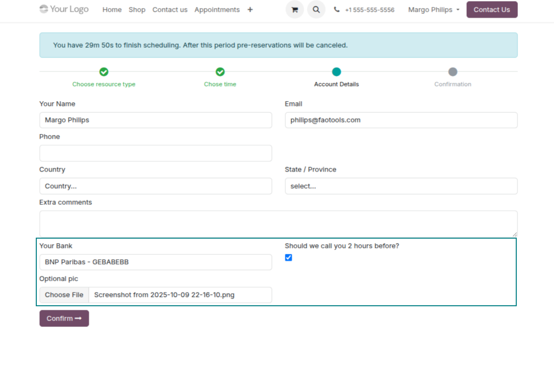Open the Country dropdown
The image size is (554, 392).
(x=155, y=186)
